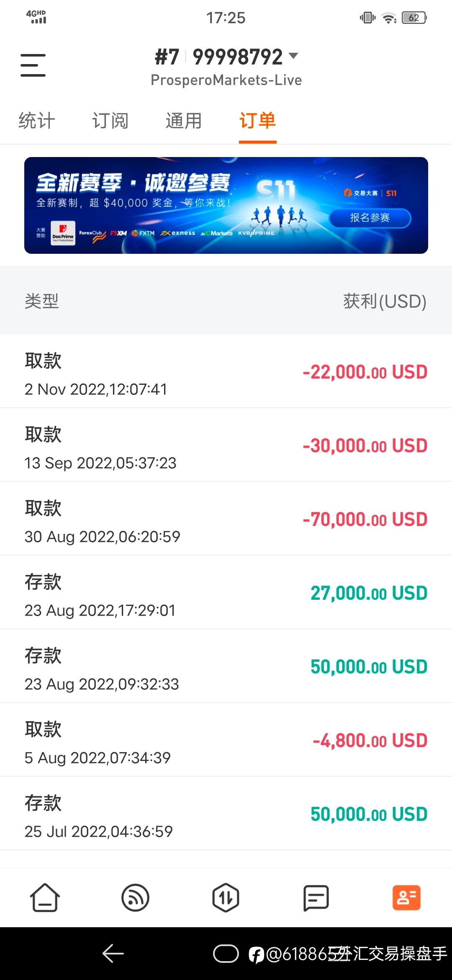
Task: Tap the 报名参赛 button on banner
Action: pos(370,218)
